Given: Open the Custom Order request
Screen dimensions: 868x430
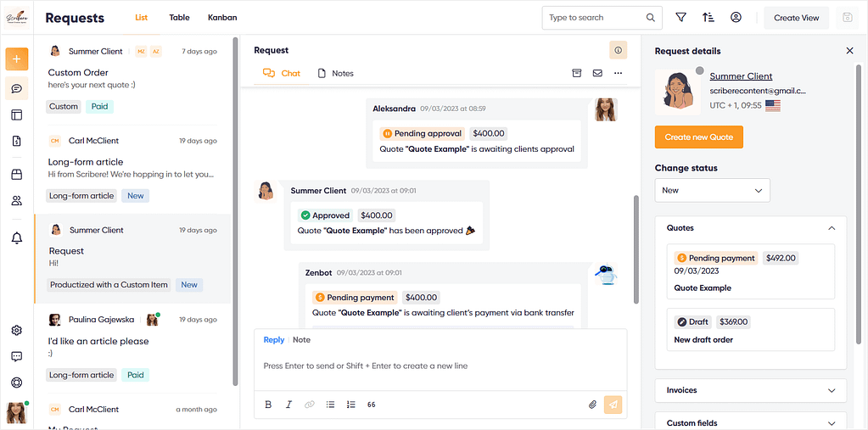Looking at the screenshot, I should pyautogui.click(x=132, y=81).
